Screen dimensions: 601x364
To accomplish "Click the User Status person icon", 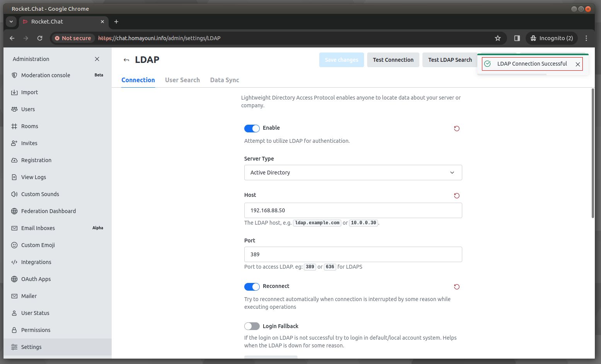I will (x=14, y=313).
